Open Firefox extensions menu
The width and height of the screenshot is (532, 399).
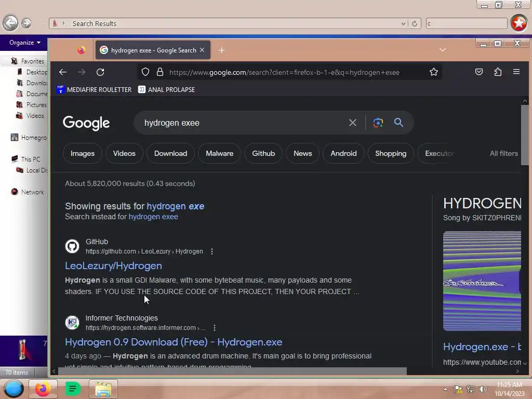[x=498, y=72]
